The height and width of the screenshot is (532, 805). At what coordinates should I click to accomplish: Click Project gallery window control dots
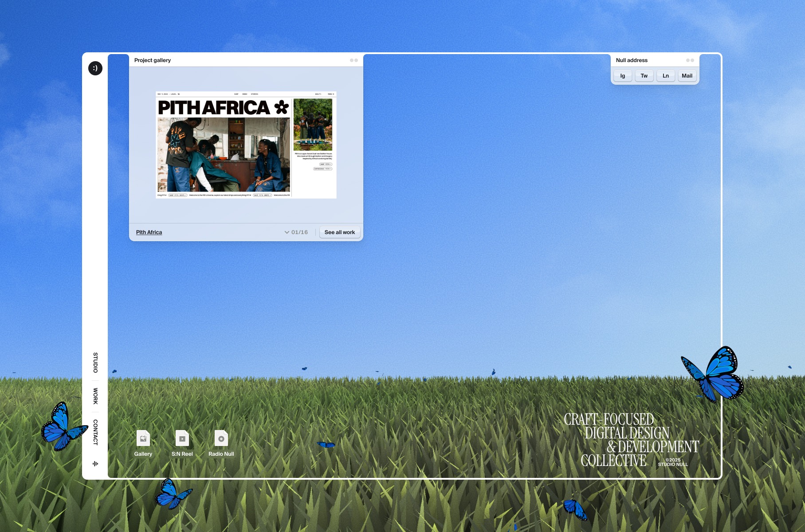click(354, 60)
